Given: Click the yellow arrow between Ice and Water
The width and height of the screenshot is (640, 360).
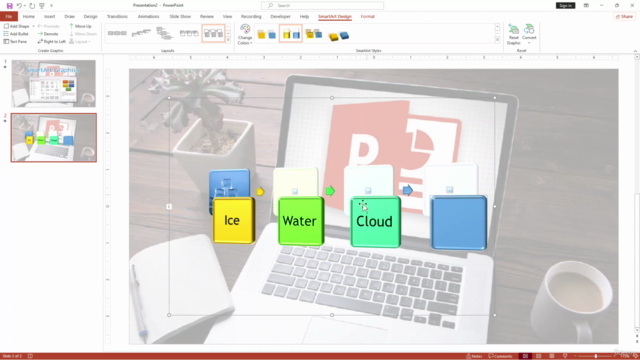Looking at the screenshot, I should pyautogui.click(x=260, y=191).
